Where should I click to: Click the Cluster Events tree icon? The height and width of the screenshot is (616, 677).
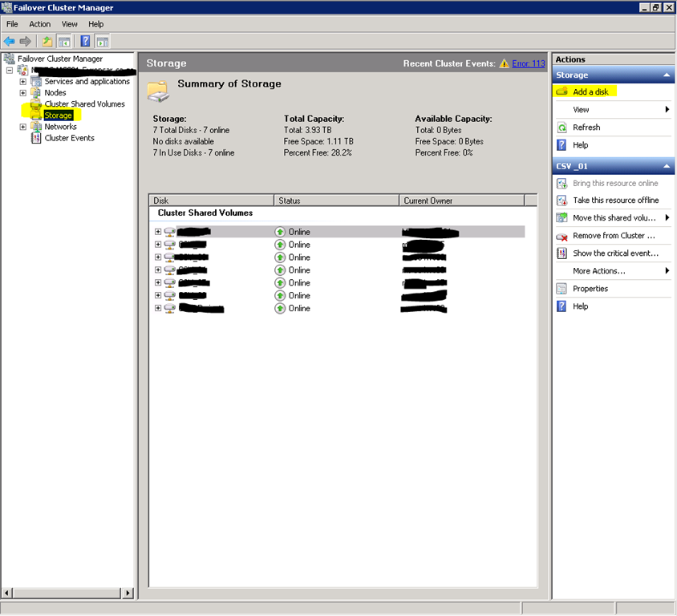36,138
